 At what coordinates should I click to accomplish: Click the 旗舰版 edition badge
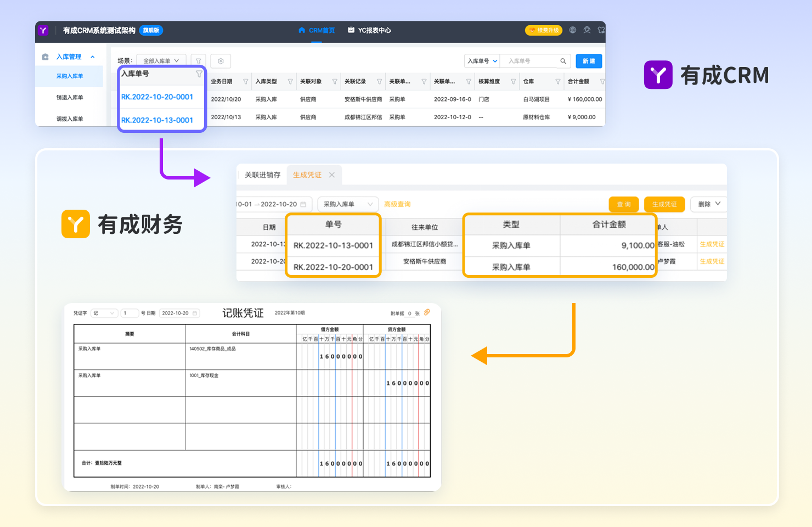[x=151, y=31]
